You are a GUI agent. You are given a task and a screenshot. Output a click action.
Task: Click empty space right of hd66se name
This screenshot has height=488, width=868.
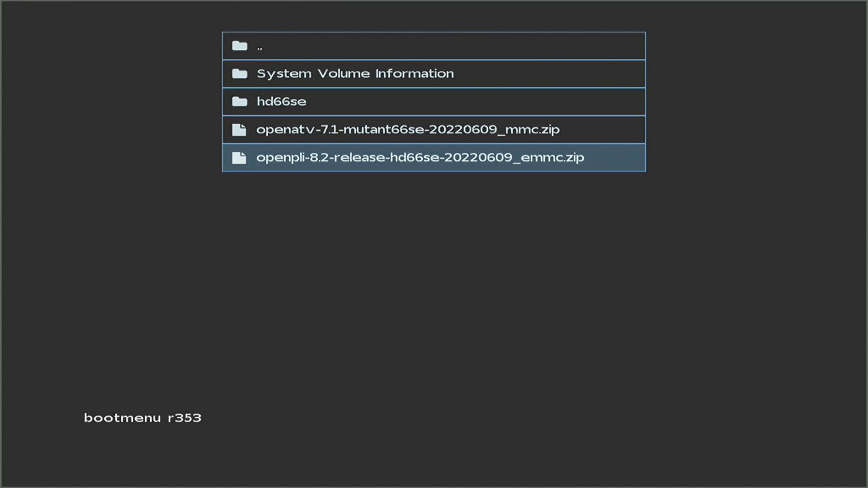pyautogui.click(x=475, y=102)
